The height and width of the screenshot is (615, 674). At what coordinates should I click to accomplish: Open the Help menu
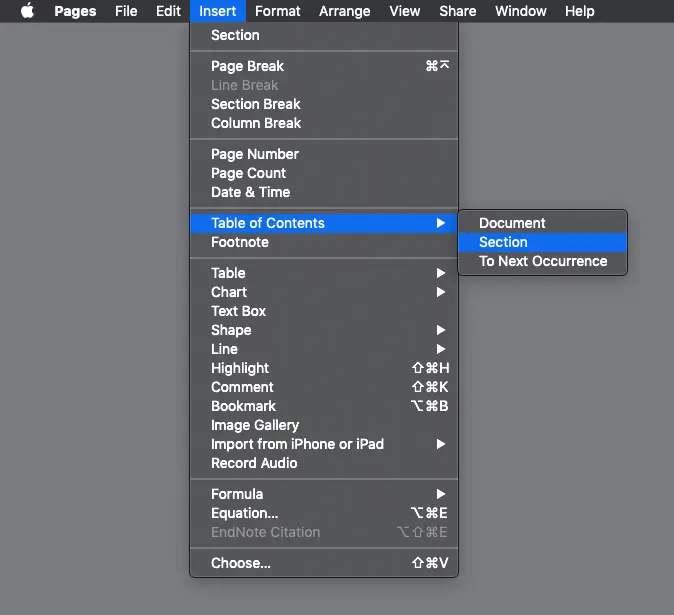pos(579,11)
